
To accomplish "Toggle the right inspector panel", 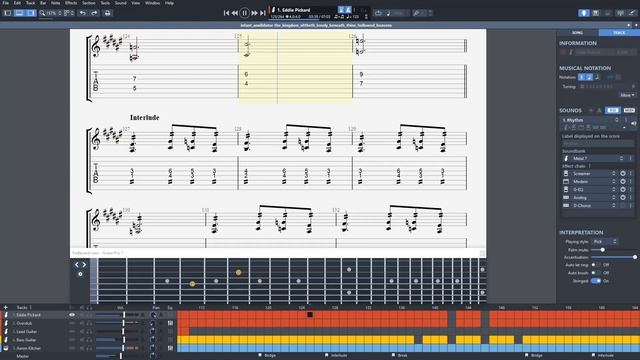I will point(31,13).
